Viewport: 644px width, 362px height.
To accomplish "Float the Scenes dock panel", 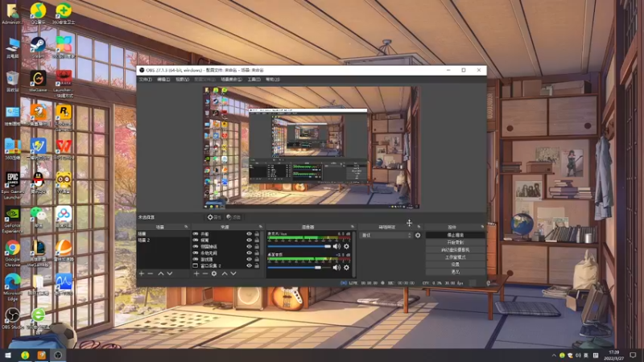I will click(x=186, y=227).
